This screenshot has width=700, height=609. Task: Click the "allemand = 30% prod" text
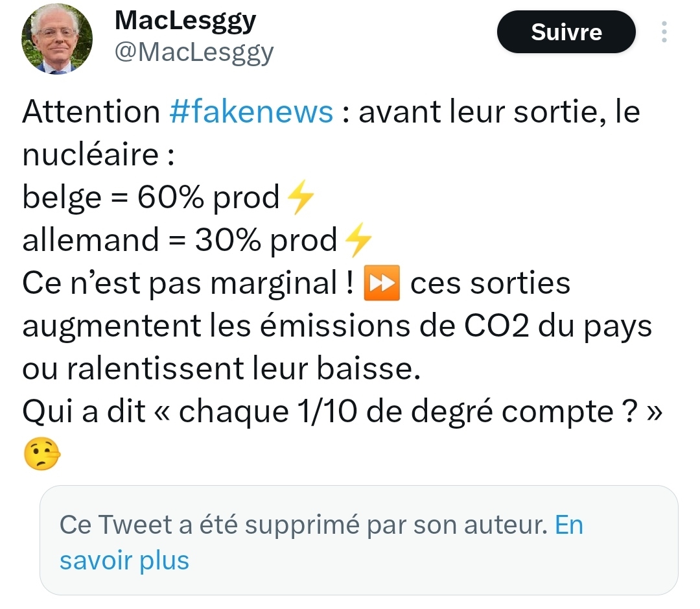pyautogui.click(x=179, y=241)
